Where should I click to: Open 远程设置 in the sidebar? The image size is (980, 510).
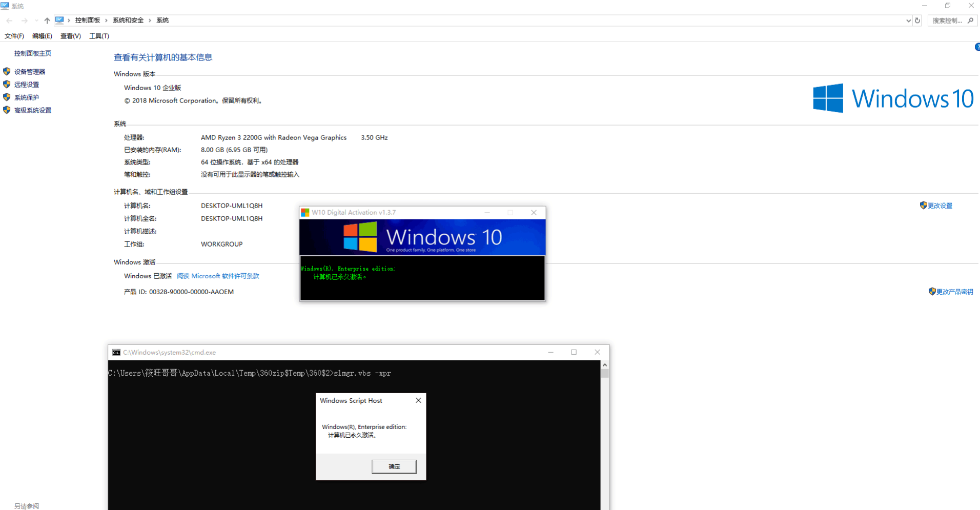[26, 84]
